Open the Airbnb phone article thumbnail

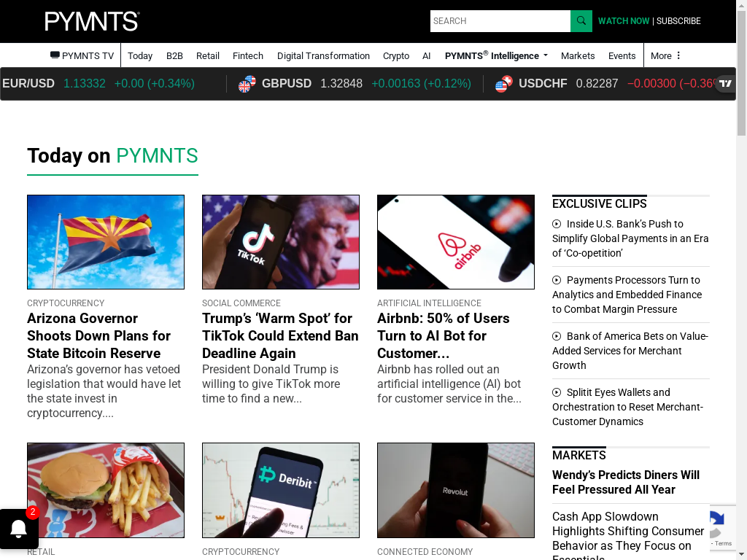[455, 242]
